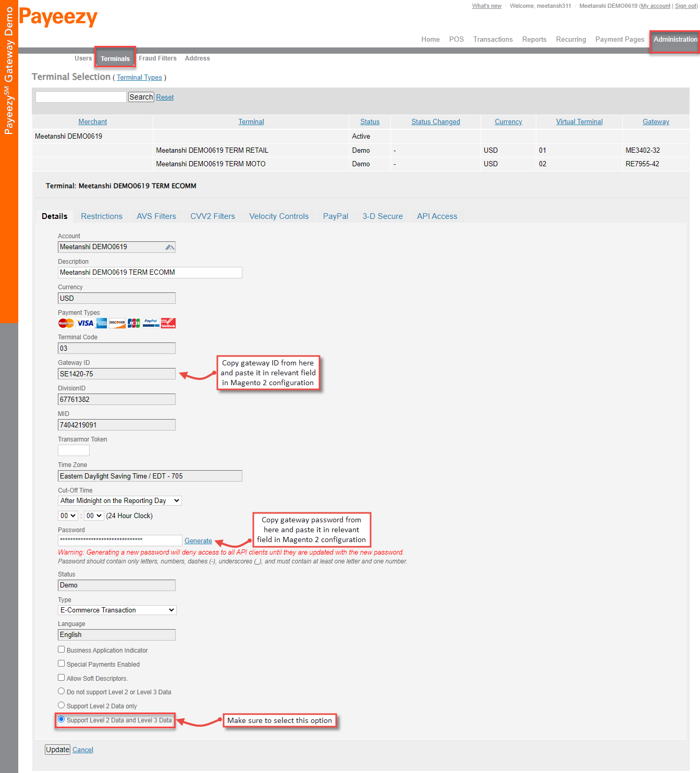Select Support Level 2 Data only
The height and width of the screenshot is (773, 700).
(62, 705)
